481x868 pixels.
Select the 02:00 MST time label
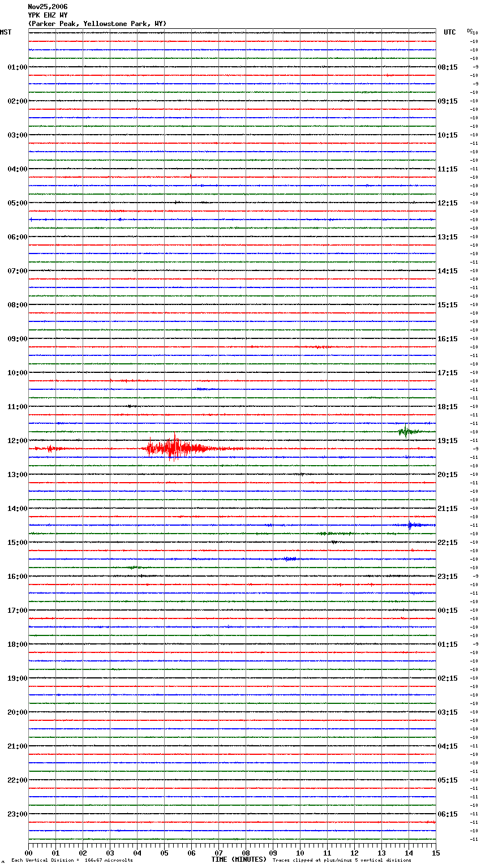17,101
